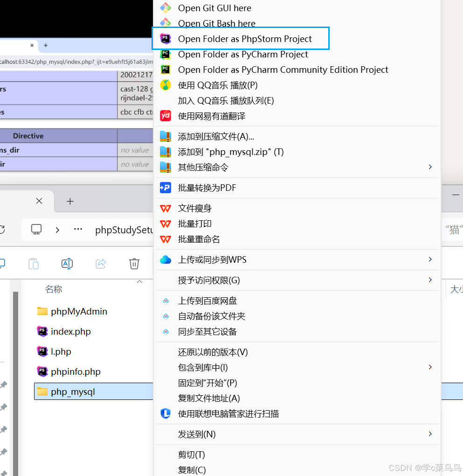Expand 包含到库中(I) submenu arrow
Viewport: 463px width, 476px height.
click(x=430, y=367)
